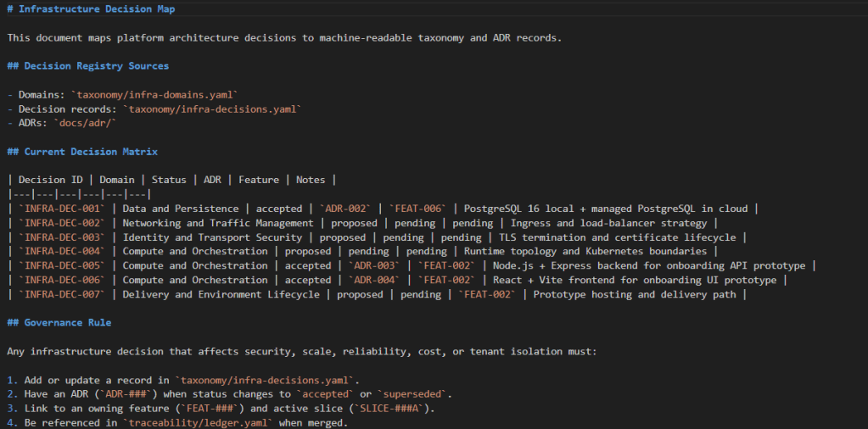
Task: Select the INFRA-DEC-004 decision ID
Action: [64, 252]
